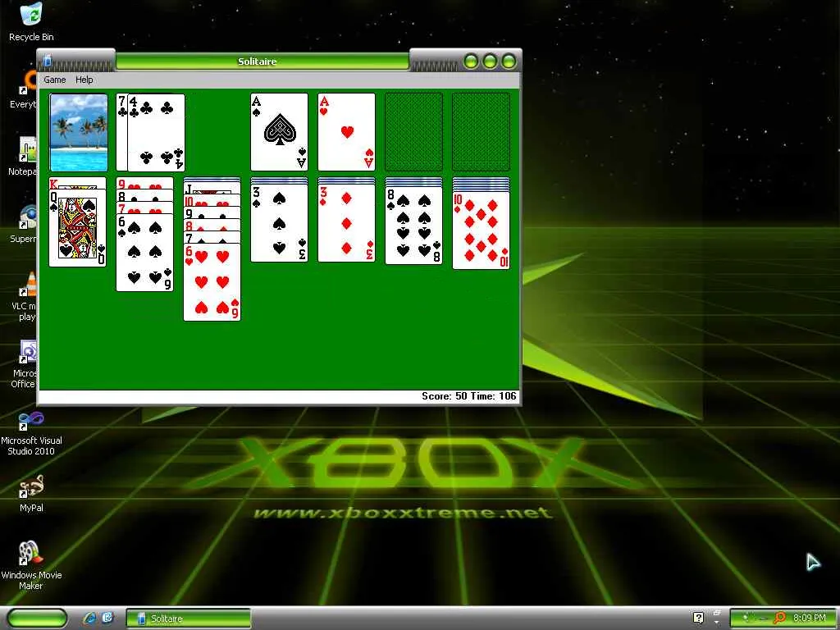
Task: Select the 6 of hearts card
Action: (212, 282)
